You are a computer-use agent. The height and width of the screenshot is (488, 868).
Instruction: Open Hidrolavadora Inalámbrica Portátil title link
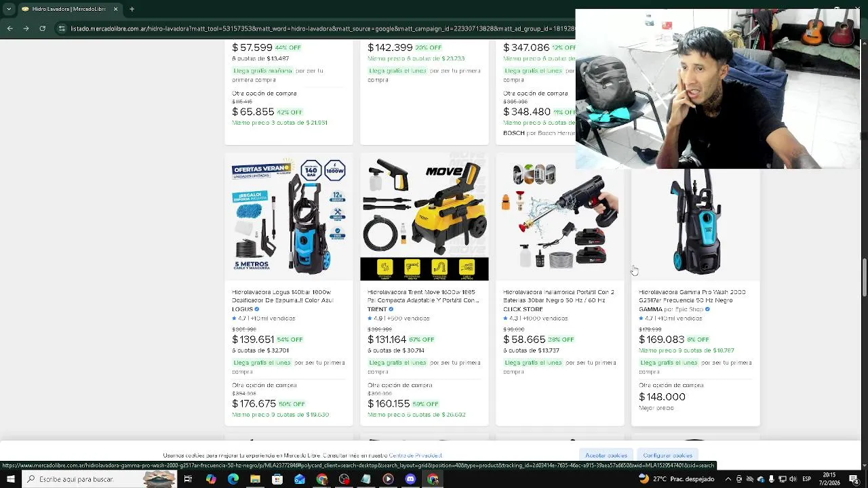pyautogui.click(x=559, y=296)
